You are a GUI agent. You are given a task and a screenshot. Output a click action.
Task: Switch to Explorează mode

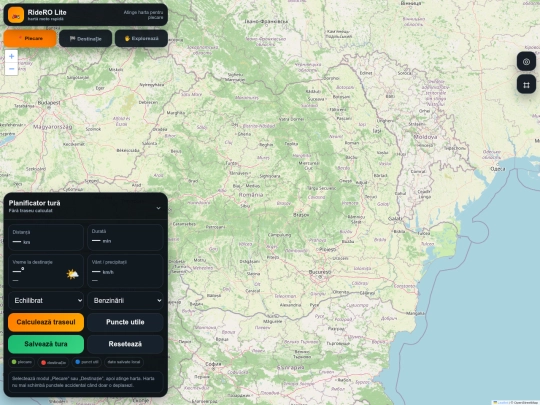tap(142, 39)
